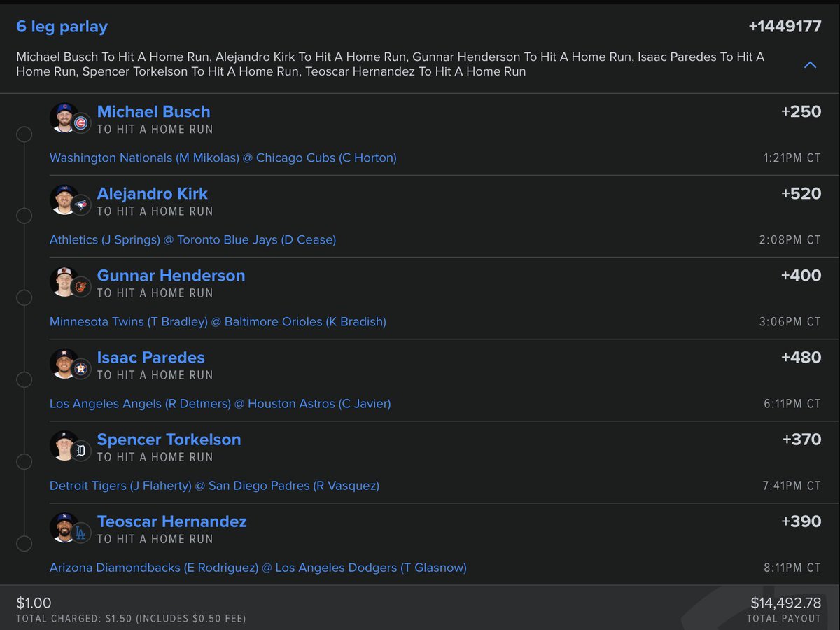840x630 pixels.
Task: Open the Isaac Paredes player name link
Action: [150, 357]
